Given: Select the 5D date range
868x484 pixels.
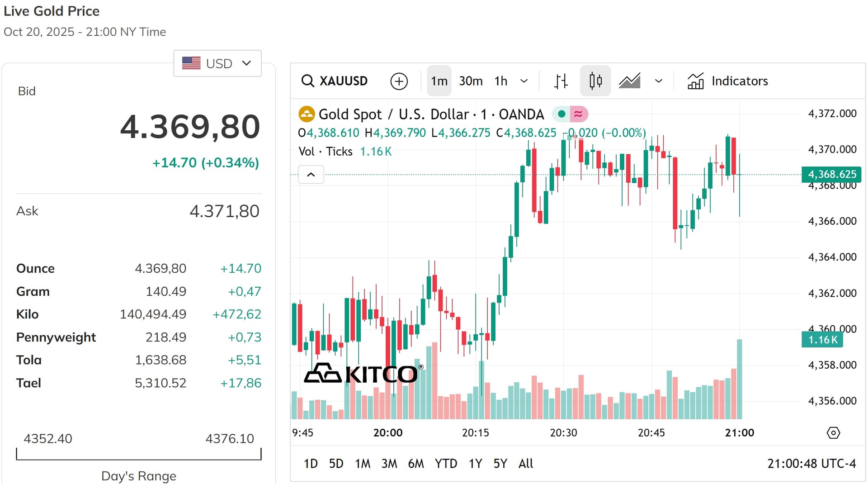Looking at the screenshot, I should [x=336, y=464].
